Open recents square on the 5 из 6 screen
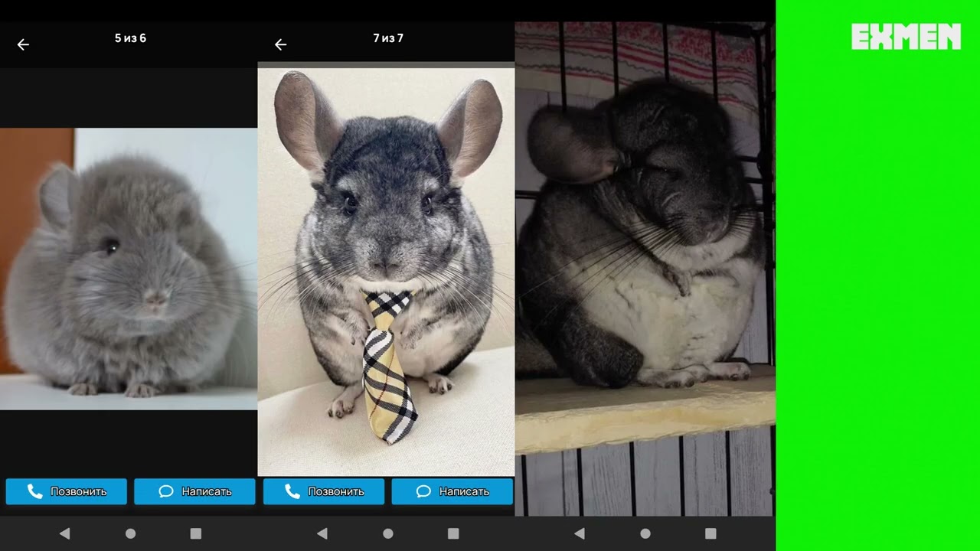 196,533
